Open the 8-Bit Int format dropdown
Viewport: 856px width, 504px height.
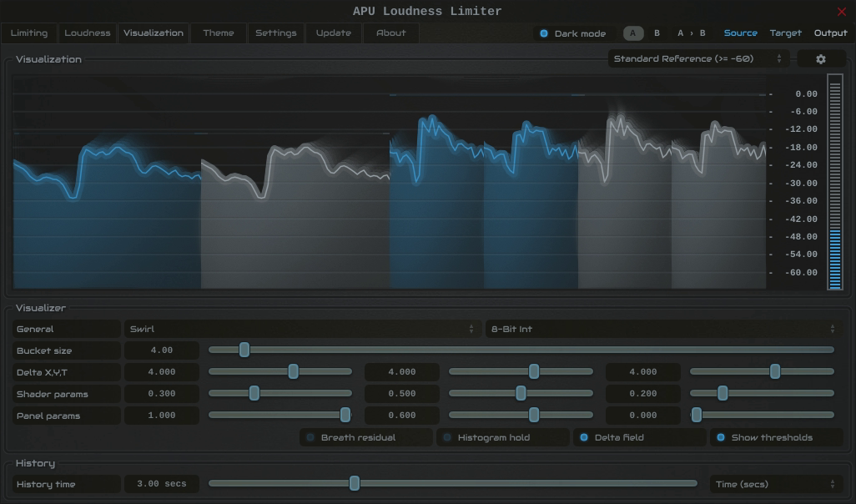tap(662, 329)
